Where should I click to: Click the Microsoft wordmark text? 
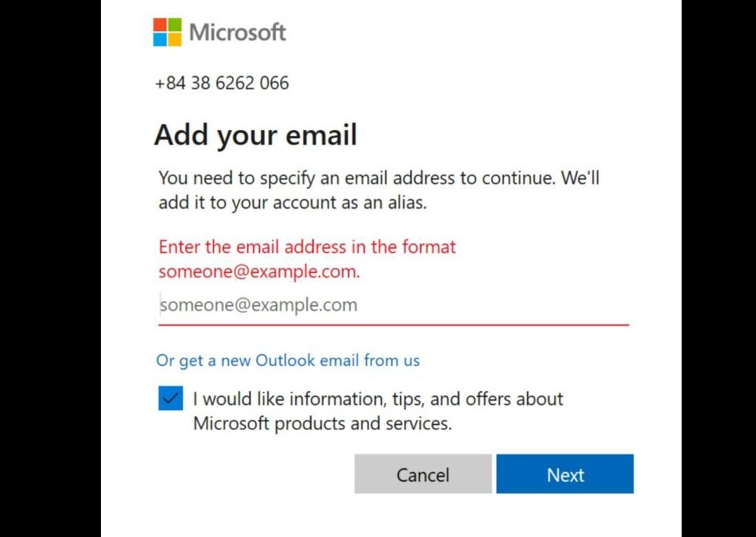pos(237,32)
